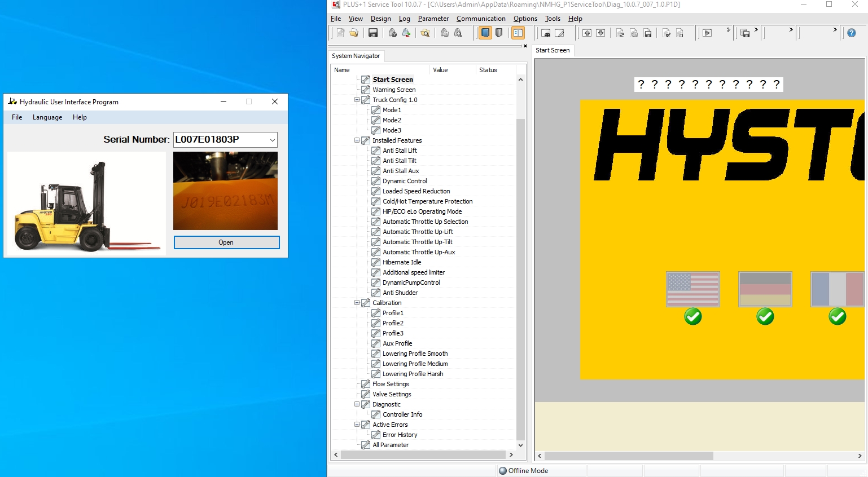Open the Serial Number dropdown list
This screenshot has width=868, height=477.
point(272,139)
